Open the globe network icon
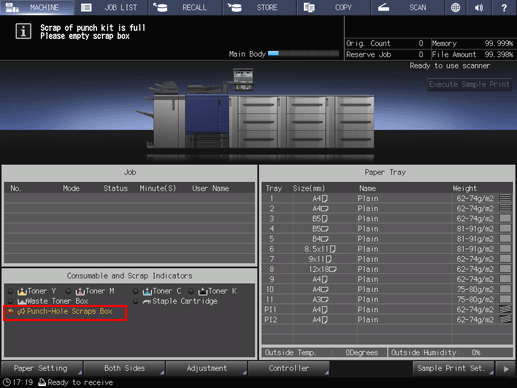This screenshot has height=388, width=517. click(x=455, y=7)
